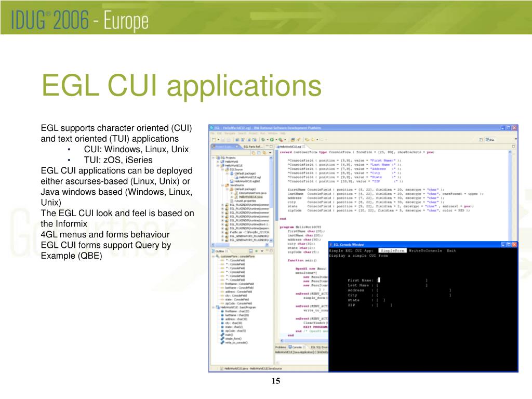This screenshot has height=399, width=532.
Task: Select the Outline view tab
Action: tap(220, 251)
